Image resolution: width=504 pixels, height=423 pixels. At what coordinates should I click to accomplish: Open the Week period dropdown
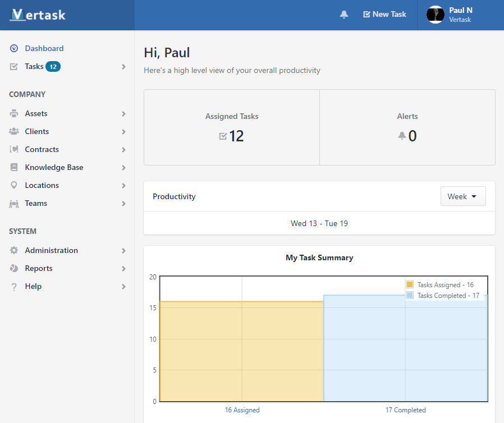(462, 196)
